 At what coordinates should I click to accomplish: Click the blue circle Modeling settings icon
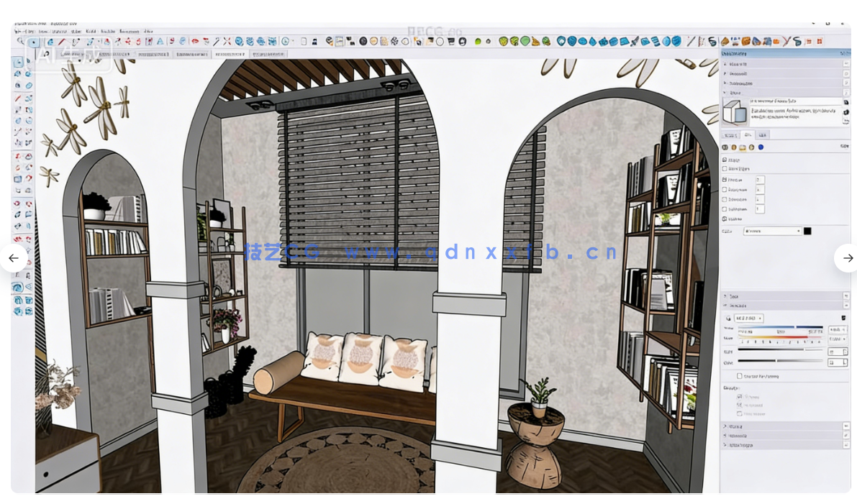tap(761, 147)
